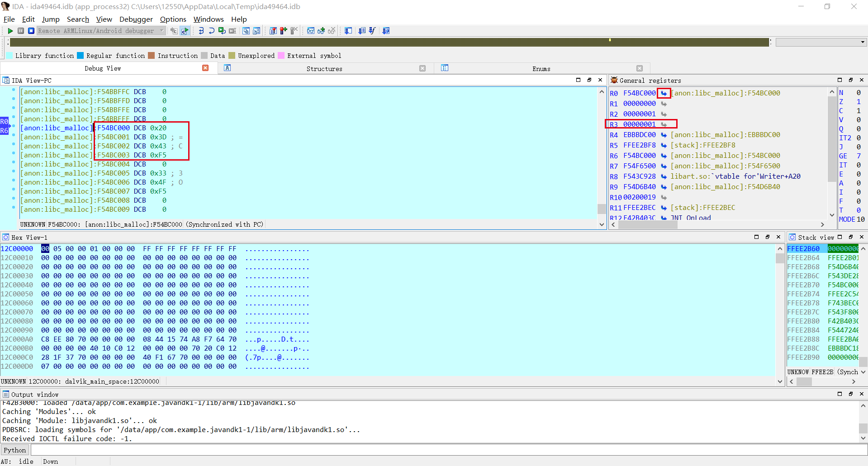The width and height of the screenshot is (868, 466).
Task: Click the attach-process toolbar icon beside the debugger dropdown
Action: (174, 31)
